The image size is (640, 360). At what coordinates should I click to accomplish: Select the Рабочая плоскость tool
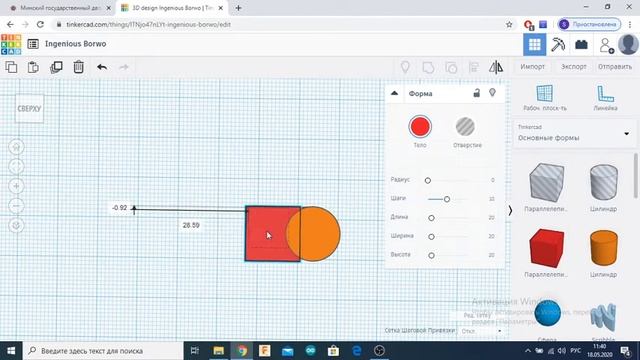pyautogui.click(x=545, y=98)
